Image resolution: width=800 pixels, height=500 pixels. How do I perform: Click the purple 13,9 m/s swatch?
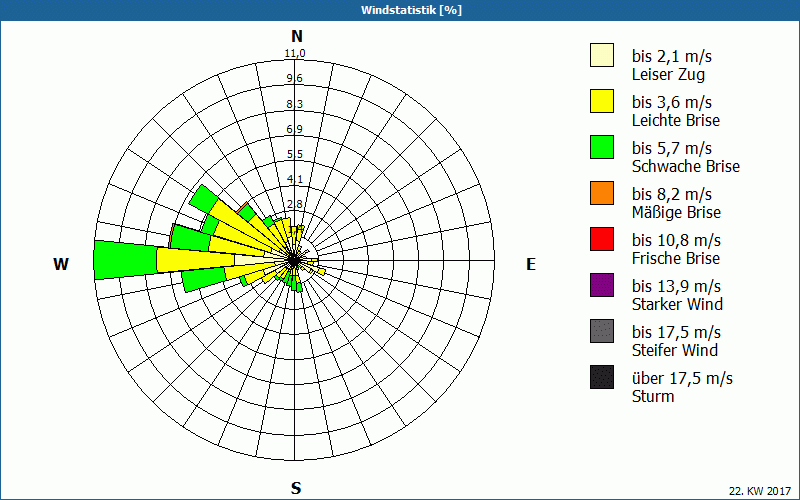point(602,285)
